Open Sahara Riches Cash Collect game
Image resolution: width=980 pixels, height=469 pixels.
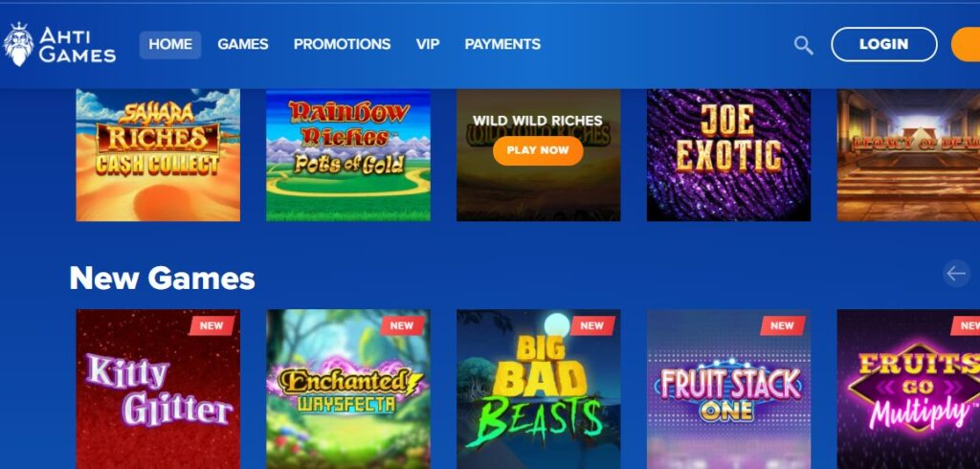pos(158,155)
